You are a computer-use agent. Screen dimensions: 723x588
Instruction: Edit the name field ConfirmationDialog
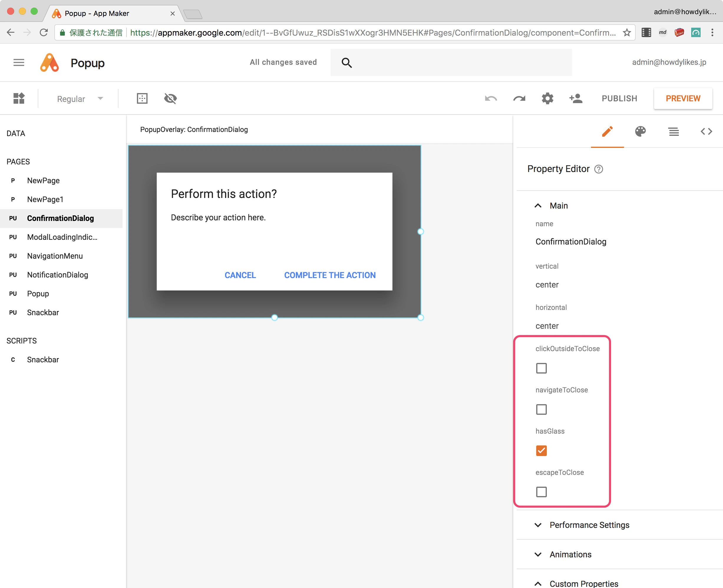[571, 242]
